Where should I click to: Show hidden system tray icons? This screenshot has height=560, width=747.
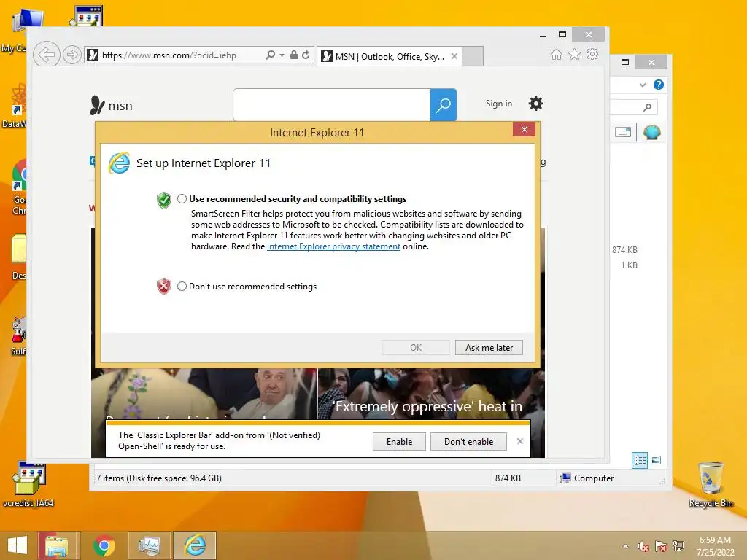pos(625,546)
